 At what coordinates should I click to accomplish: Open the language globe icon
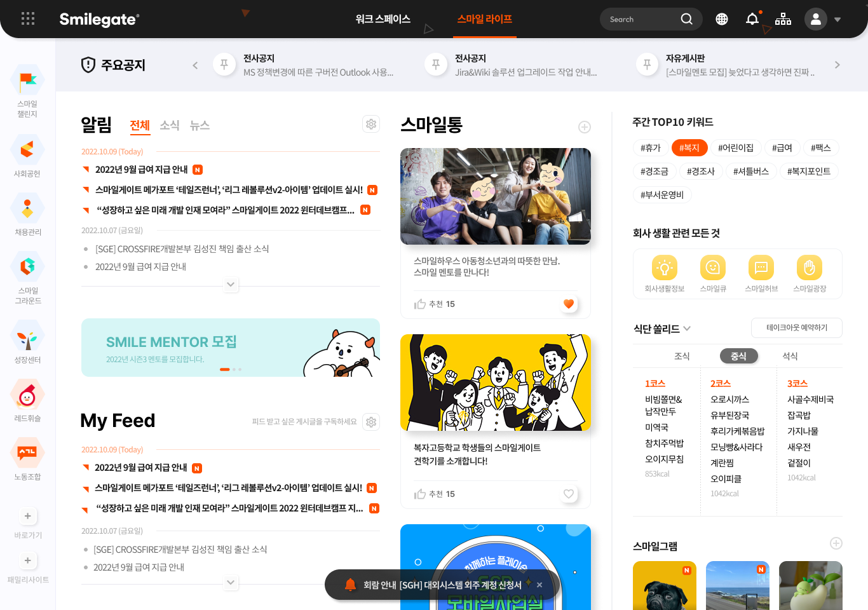tap(721, 19)
